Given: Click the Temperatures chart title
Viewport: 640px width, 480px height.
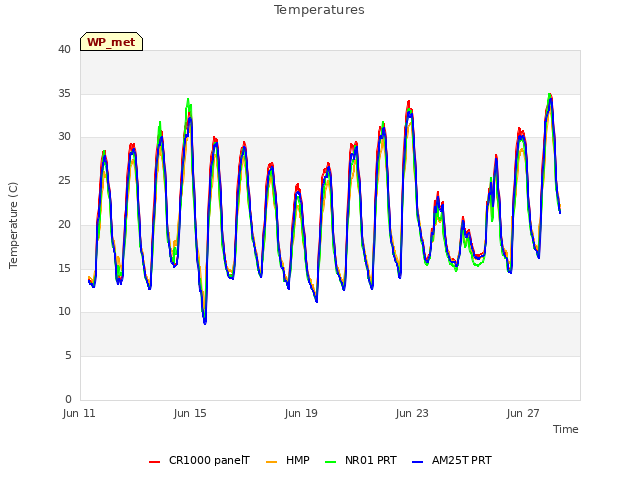Looking at the screenshot, I should [x=319, y=10].
